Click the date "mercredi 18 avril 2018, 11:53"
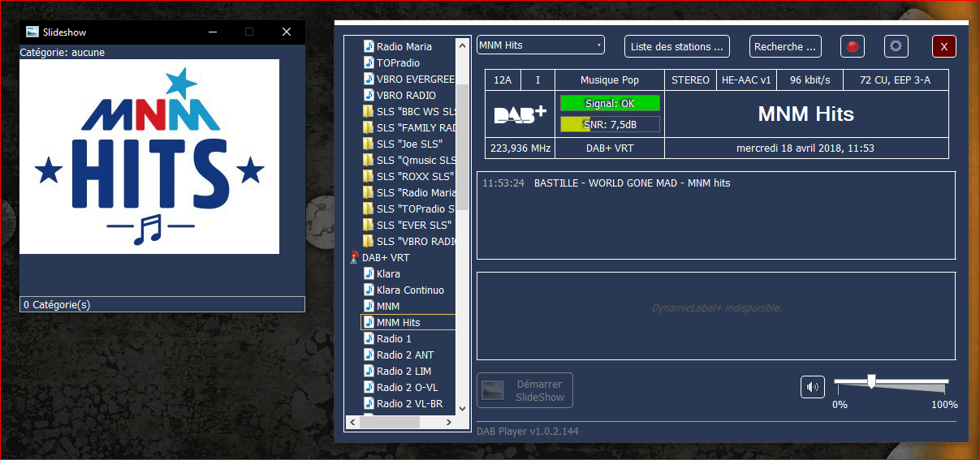Viewport: 980px width, 460px height. [x=805, y=148]
